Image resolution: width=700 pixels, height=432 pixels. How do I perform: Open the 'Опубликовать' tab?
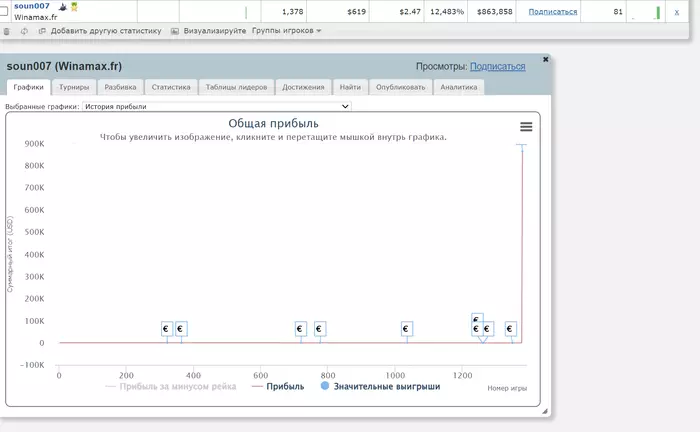400,87
